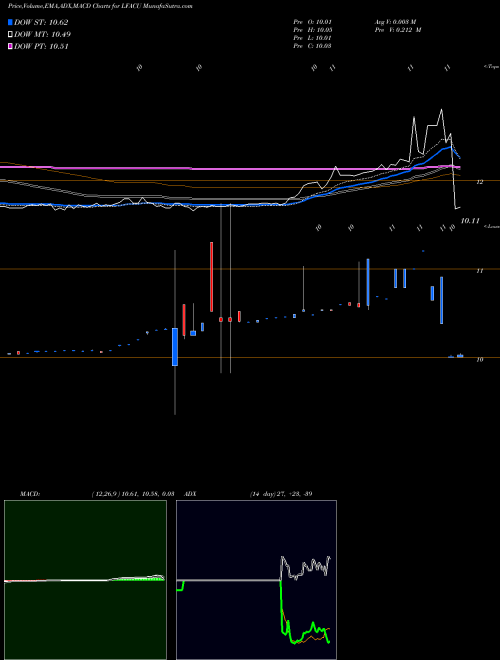Click the 'Avg V: 0.003 M' value
The width and height of the screenshot is (500, 660).
(395, 22)
